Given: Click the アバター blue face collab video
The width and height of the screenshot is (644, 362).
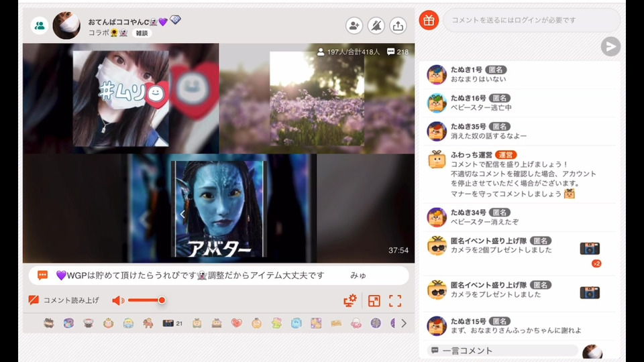Looking at the screenshot, I should (219, 208).
